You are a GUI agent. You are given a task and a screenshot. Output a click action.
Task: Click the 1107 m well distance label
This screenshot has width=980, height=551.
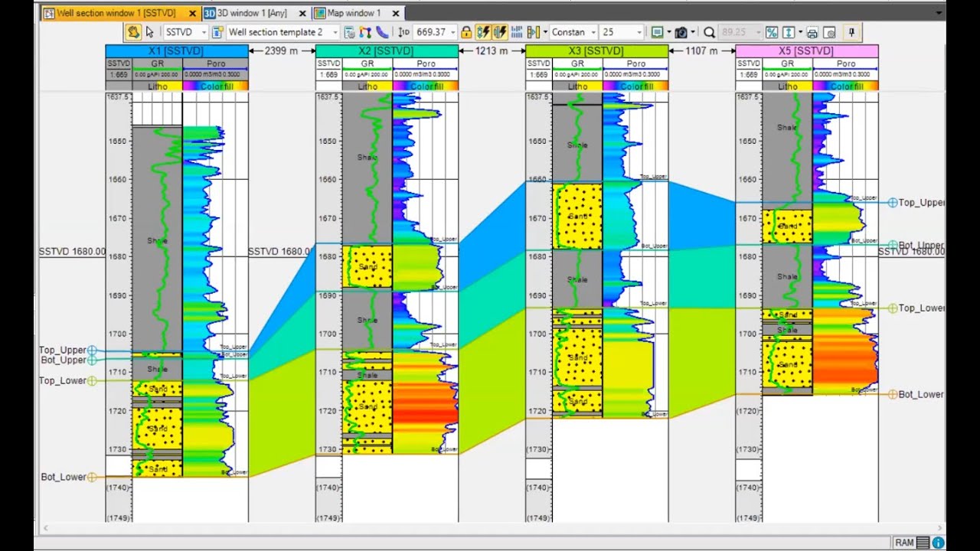701,51
